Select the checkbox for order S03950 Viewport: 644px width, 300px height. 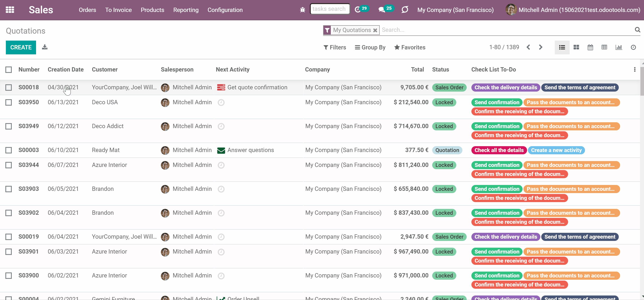pyautogui.click(x=9, y=102)
